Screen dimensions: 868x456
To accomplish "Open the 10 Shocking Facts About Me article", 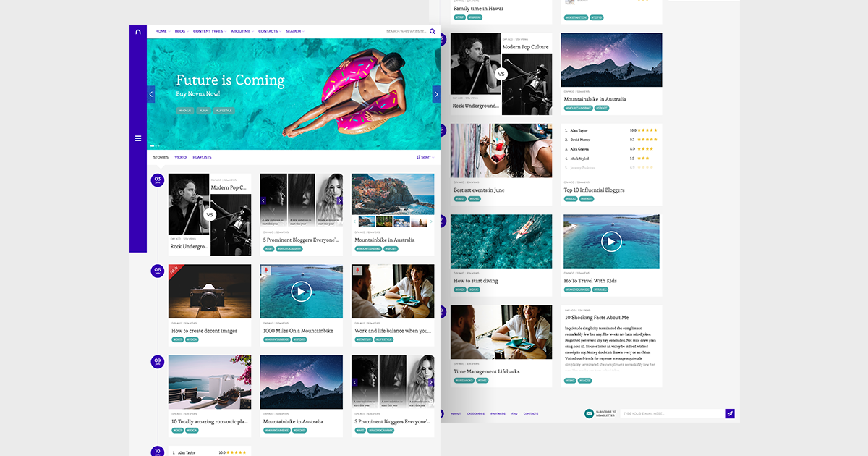I will [x=597, y=318].
